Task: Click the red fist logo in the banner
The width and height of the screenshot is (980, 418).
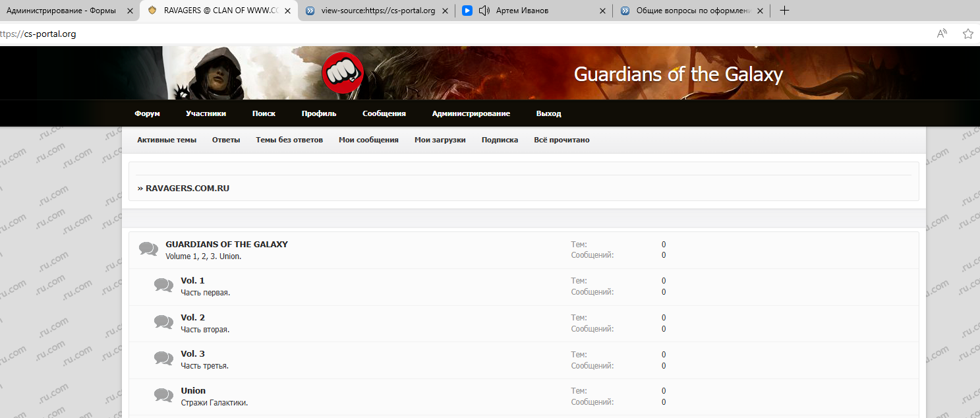Action: point(343,73)
